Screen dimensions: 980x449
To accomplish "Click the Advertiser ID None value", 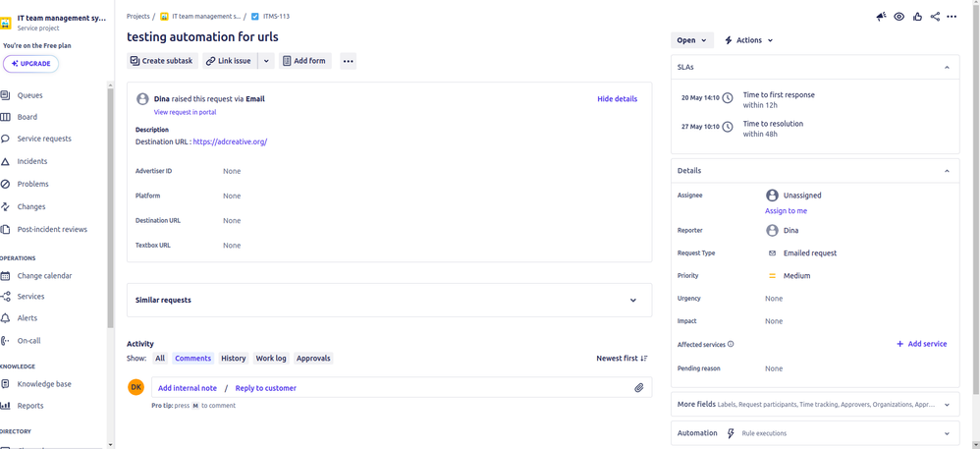I will click(x=232, y=171).
